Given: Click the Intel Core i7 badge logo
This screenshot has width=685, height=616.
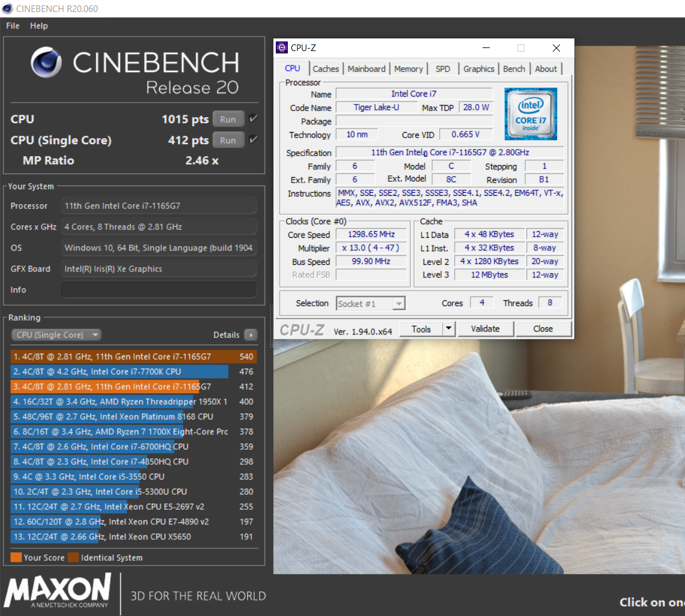Looking at the screenshot, I should 531,113.
